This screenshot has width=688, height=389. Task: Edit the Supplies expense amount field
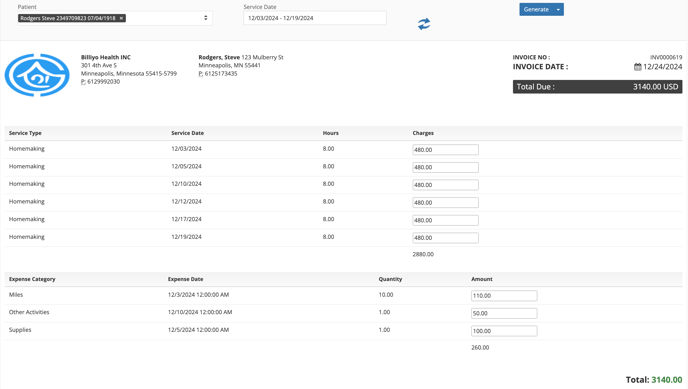coord(504,331)
